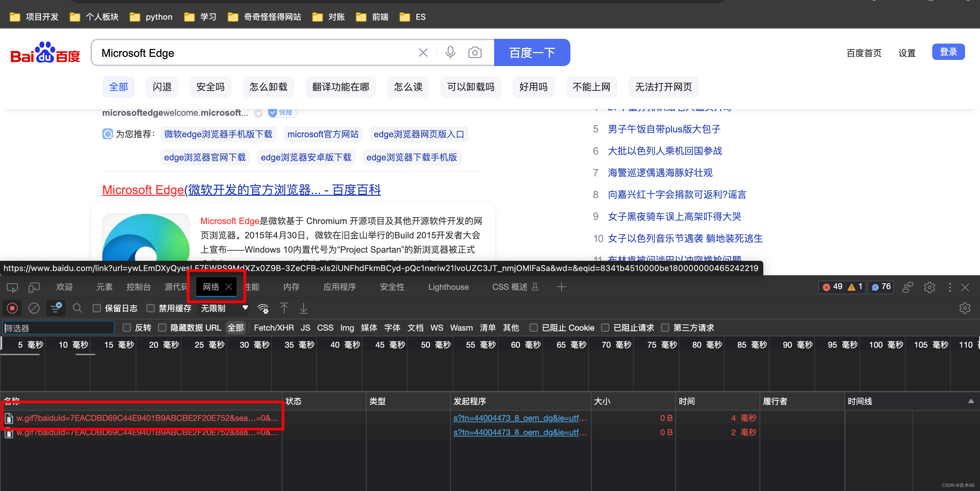Open network conditions wifi icon
This screenshot has width=980, height=491.
(x=263, y=308)
